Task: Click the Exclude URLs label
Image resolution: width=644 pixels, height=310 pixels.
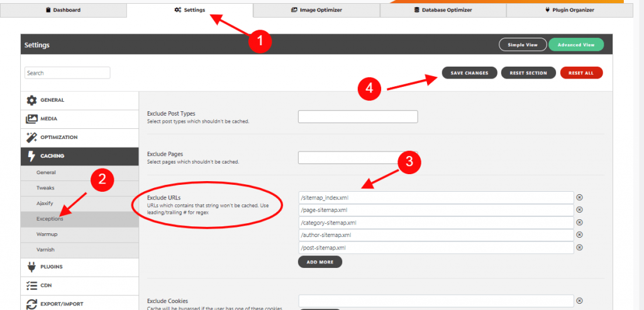Action: click(164, 198)
